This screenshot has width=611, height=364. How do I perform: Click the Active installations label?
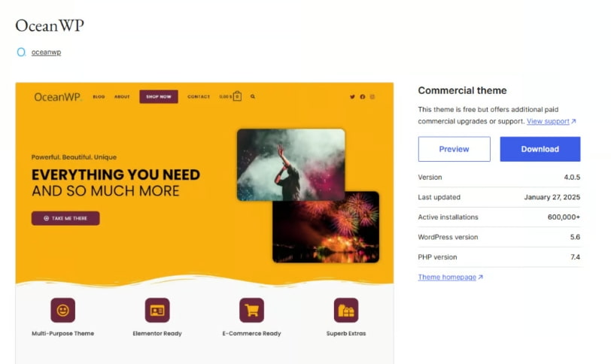click(x=448, y=217)
